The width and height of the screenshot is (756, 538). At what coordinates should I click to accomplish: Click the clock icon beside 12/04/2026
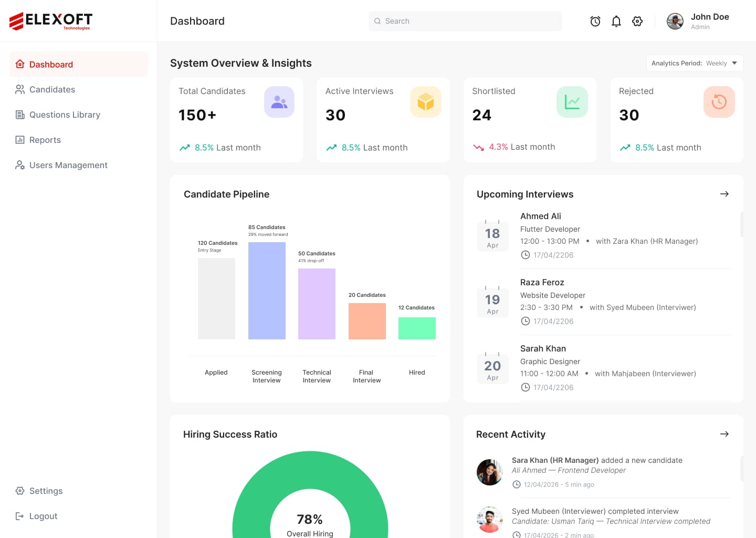[517, 484]
